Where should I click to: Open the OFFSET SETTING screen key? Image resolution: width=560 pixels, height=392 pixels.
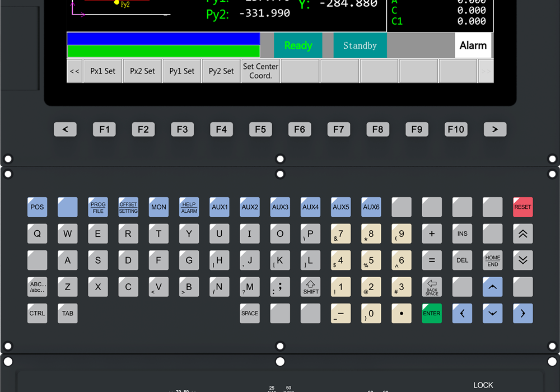128,207
